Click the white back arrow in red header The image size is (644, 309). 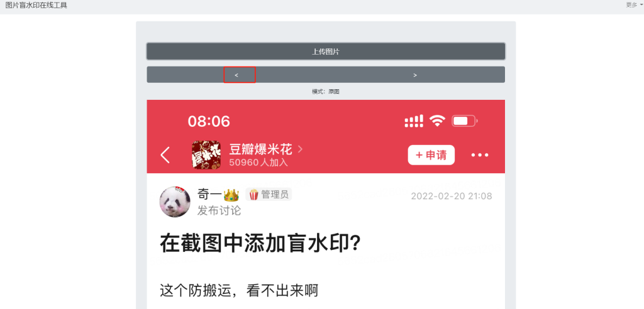pos(165,155)
